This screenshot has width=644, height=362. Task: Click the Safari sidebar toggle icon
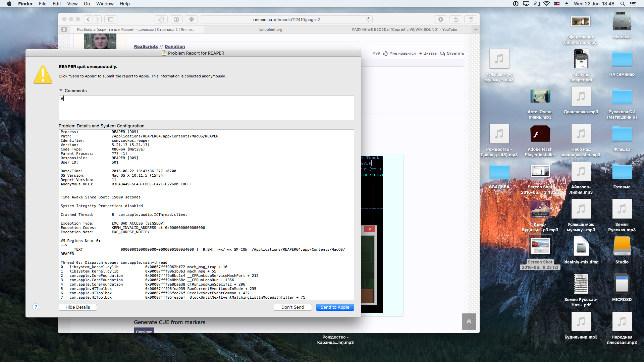coord(111,19)
